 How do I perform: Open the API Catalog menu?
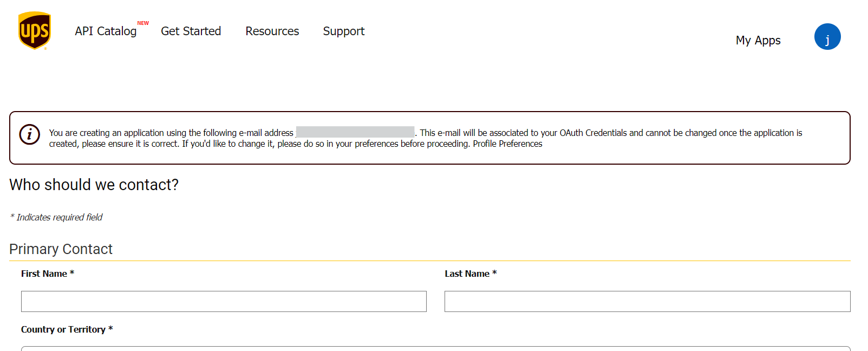click(x=106, y=31)
